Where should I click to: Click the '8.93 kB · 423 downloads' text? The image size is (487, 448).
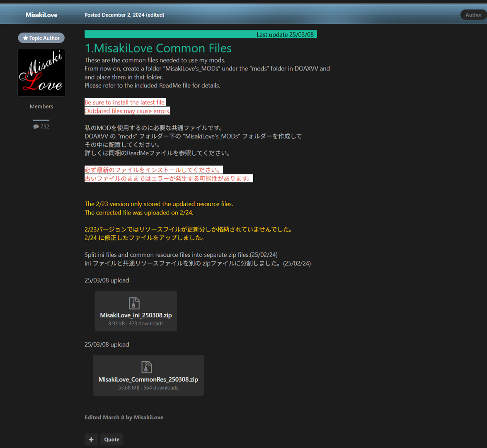[x=136, y=324]
